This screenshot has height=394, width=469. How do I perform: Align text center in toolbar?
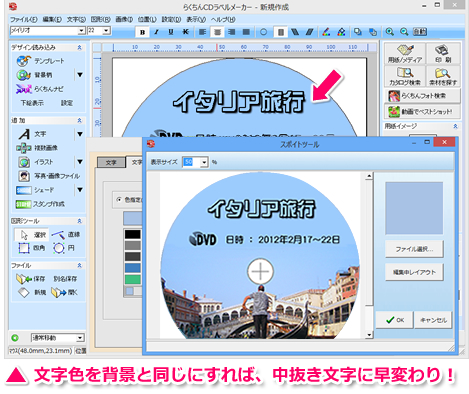pyautogui.click(x=217, y=32)
